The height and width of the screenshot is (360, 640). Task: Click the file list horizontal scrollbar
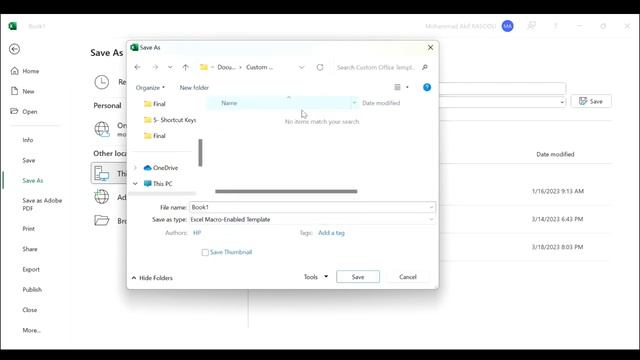click(286, 191)
